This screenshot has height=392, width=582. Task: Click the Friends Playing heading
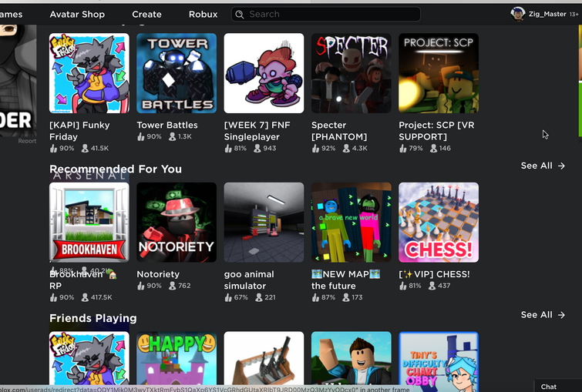pyautogui.click(x=93, y=318)
